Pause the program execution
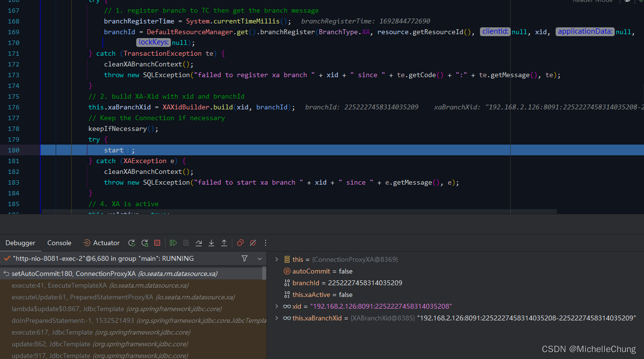Screen dimensions: 644x359 coord(186,243)
